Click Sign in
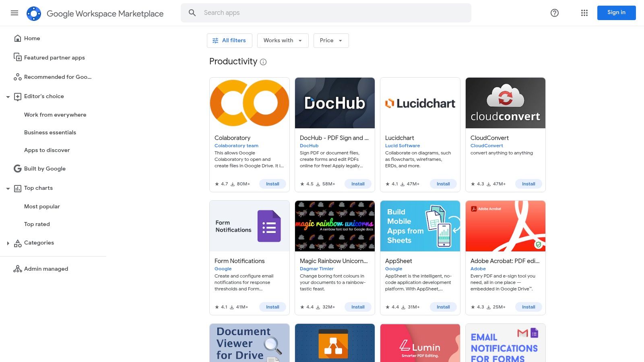 coord(616,12)
